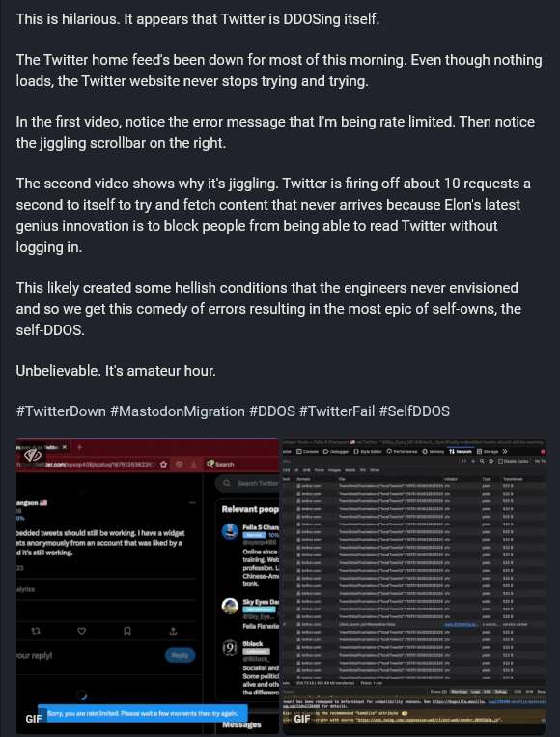This screenshot has height=737, width=560.
Task: Click the Network tab in devtools GIF
Action: click(461, 451)
